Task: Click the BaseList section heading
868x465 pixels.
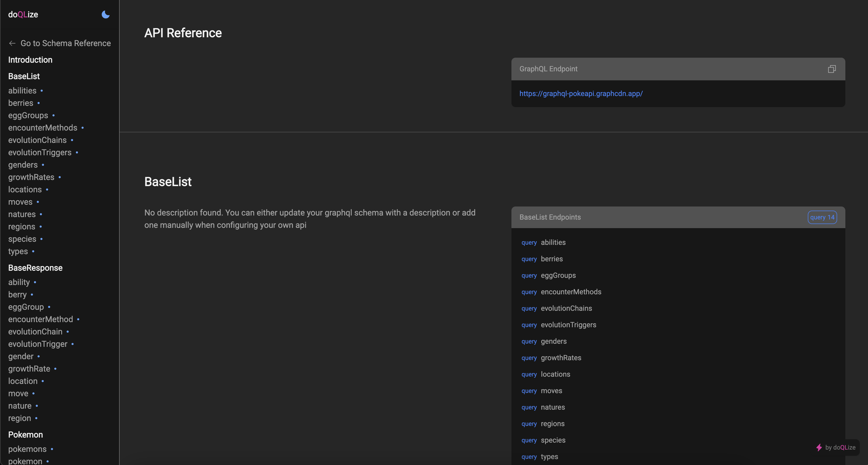Action: (168, 182)
